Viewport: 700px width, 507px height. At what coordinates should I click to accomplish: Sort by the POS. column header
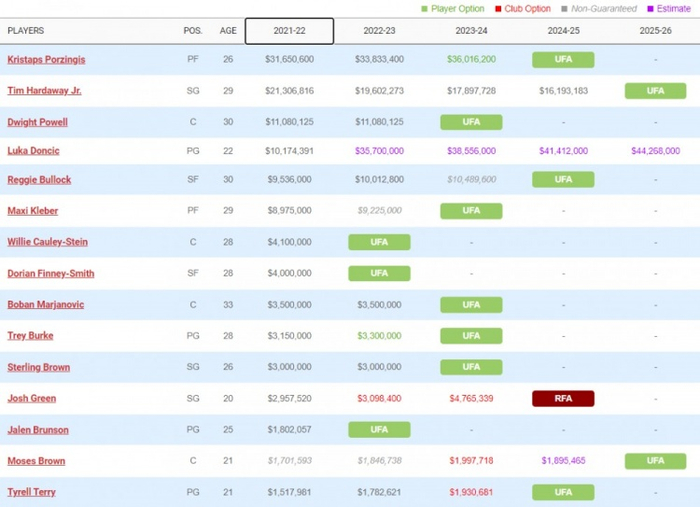[193, 31]
